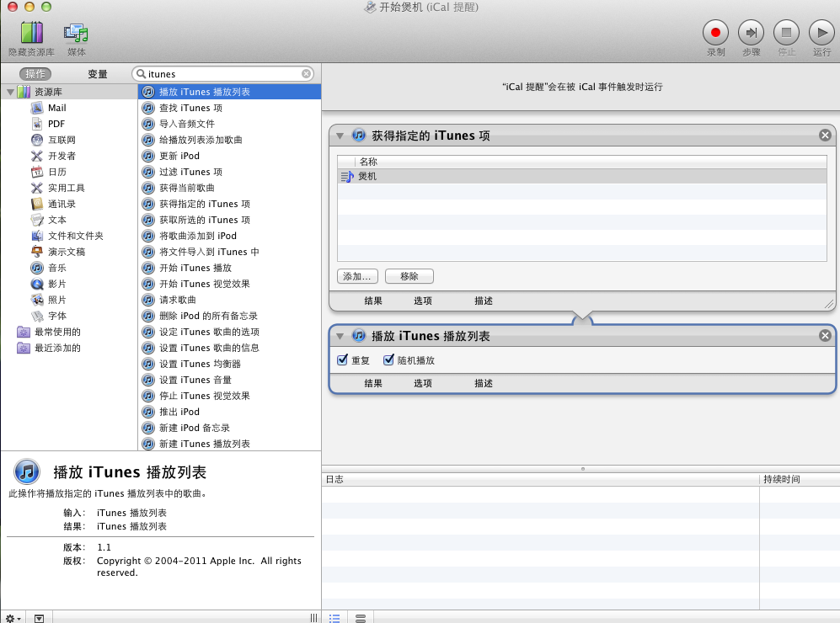Screen dimensions: 840x623
Task: Click the 步骤 step button
Action: pyautogui.click(x=751, y=33)
